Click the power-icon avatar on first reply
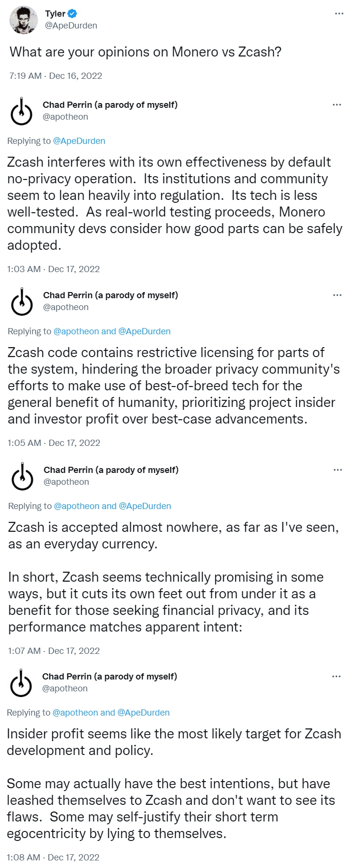The width and height of the screenshot is (349, 868). 21,112
